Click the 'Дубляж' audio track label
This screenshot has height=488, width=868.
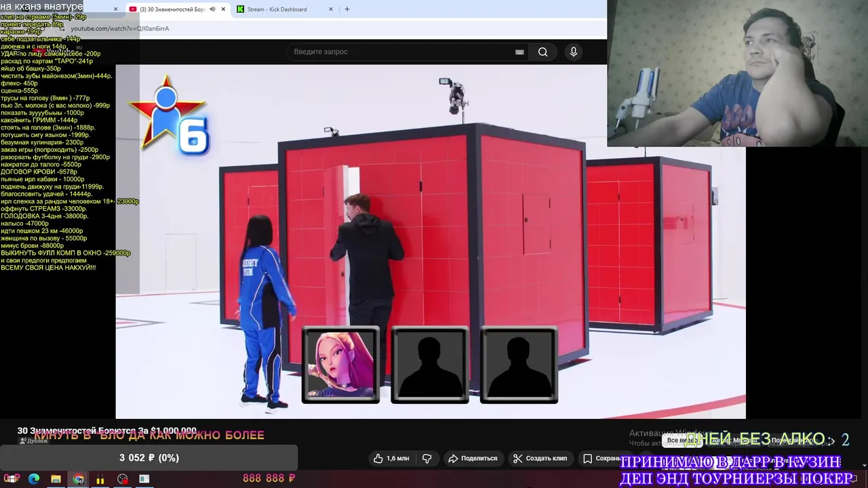34,441
